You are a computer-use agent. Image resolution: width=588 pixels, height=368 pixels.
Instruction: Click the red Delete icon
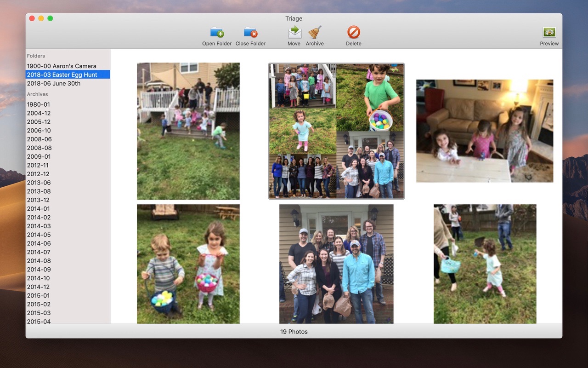[x=353, y=32]
